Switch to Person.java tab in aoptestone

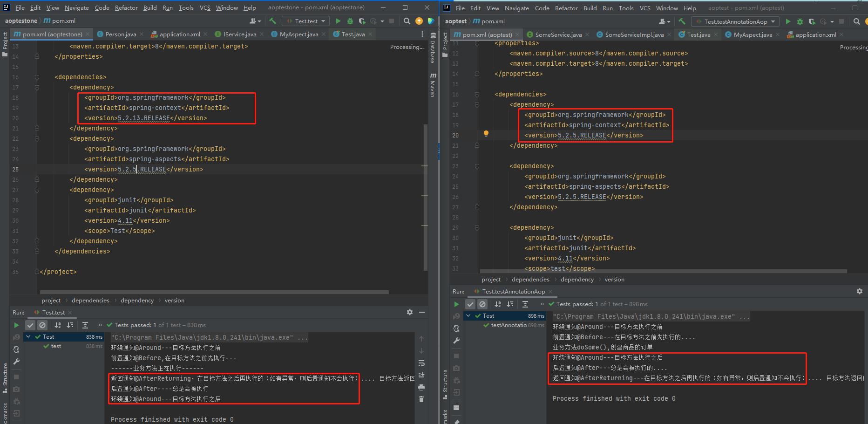point(121,34)
